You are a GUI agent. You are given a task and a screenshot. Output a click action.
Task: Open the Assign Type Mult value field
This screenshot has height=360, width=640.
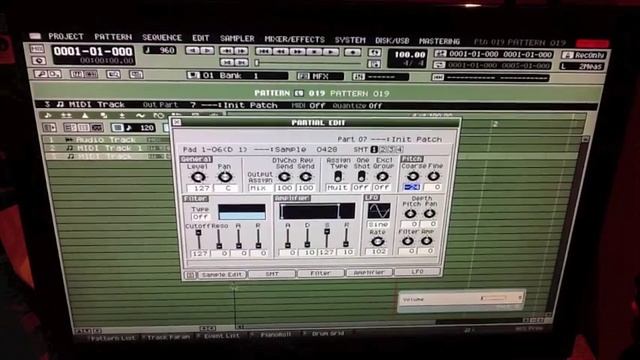[337, 188]
